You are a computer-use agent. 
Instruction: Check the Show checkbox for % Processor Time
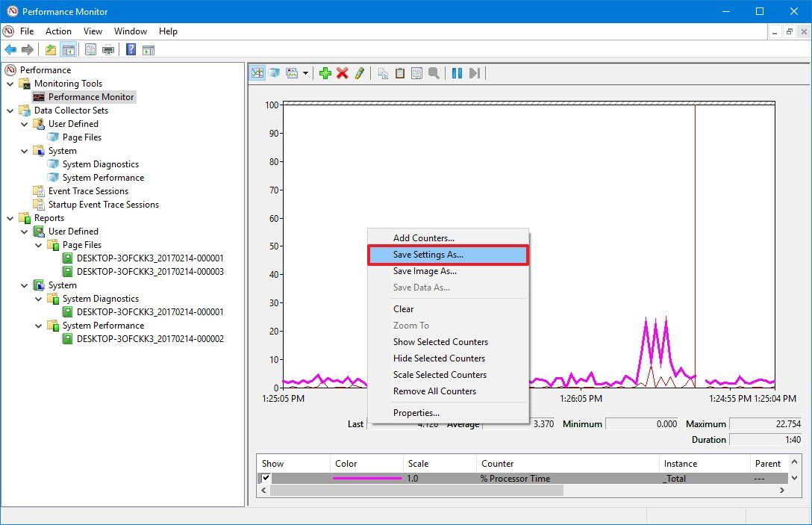(266, 478)
